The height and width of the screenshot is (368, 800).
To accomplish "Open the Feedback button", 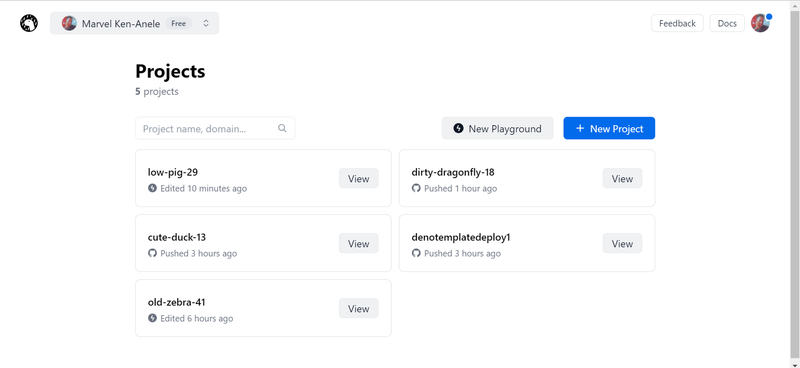I will pyautogui.click(x=677, y=23).
